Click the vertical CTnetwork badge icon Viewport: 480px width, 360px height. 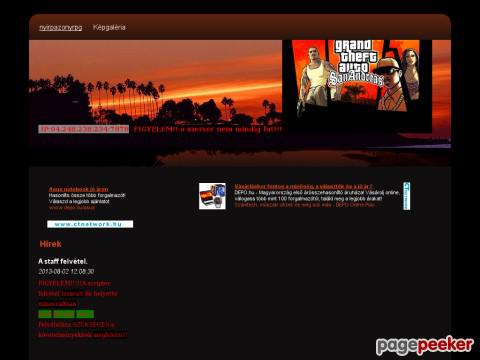[407, 196]
